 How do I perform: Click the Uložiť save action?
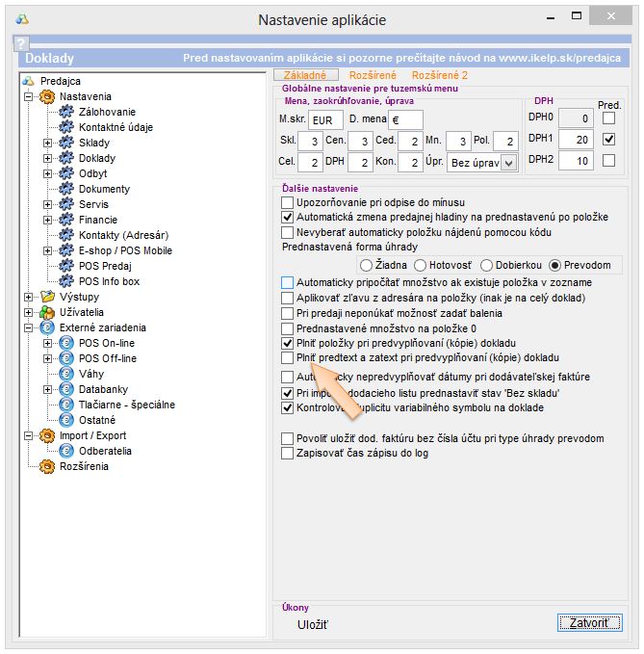(312, 624)
